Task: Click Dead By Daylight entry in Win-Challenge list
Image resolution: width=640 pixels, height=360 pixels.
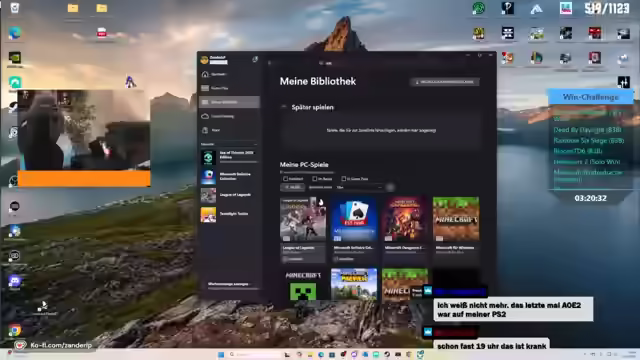Action: pyautogui.click(x=587, y=130)
